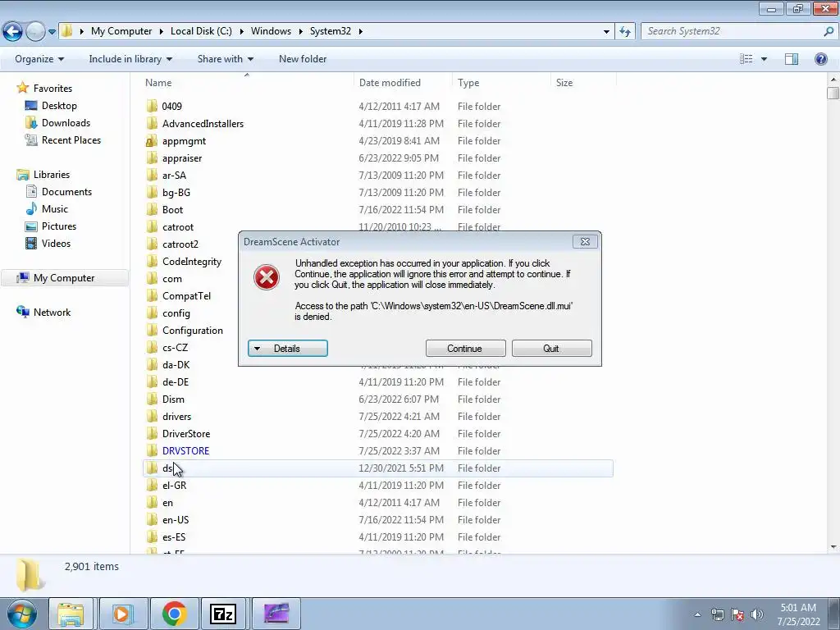Toggle the preview pane icon
Viewport: 840px width, 630px height.
(x=792, y=59)
